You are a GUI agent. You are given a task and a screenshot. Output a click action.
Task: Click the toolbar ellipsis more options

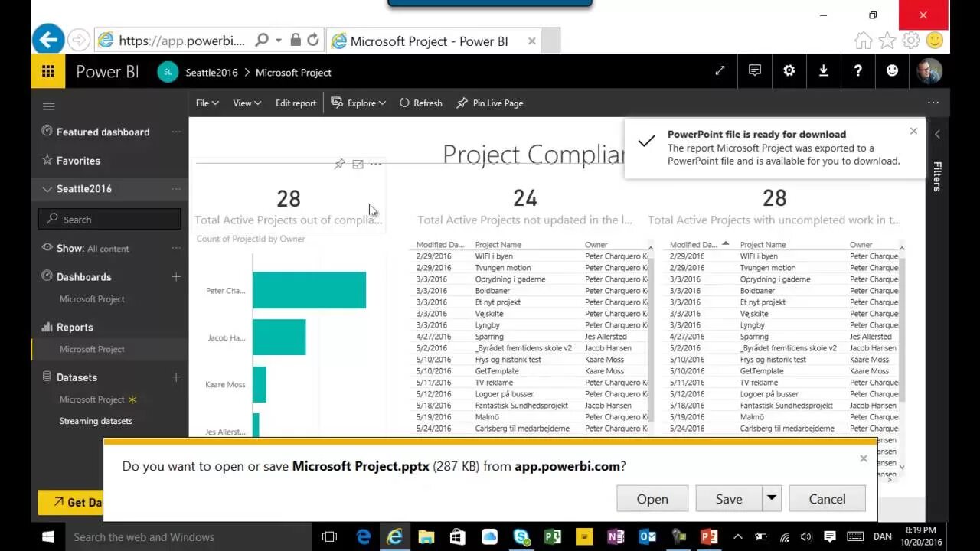(933, 103)
